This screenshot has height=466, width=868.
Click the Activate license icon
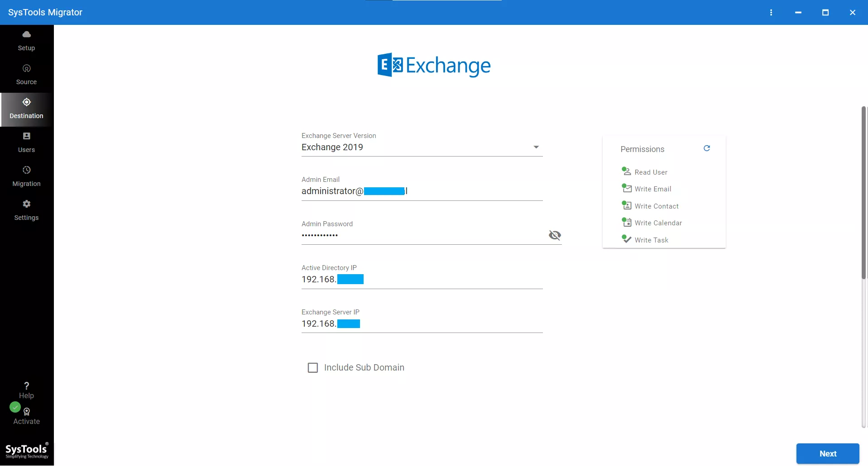pyautogui.click(x=27, y=411)
